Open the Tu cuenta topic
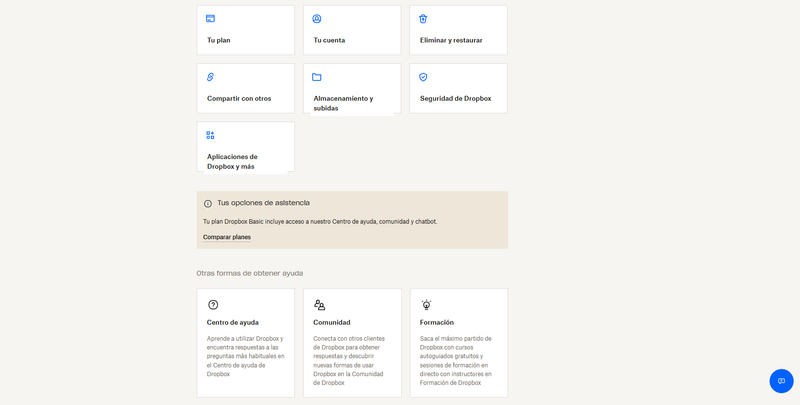This screenshot has width=800, height=405. click(x=329, y=40)
